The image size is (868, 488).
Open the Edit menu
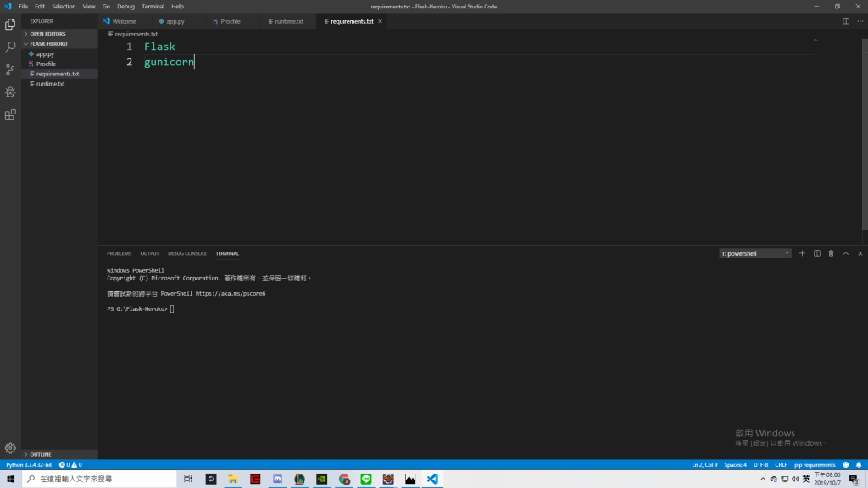pyautogui.click(x=40, y=7)
